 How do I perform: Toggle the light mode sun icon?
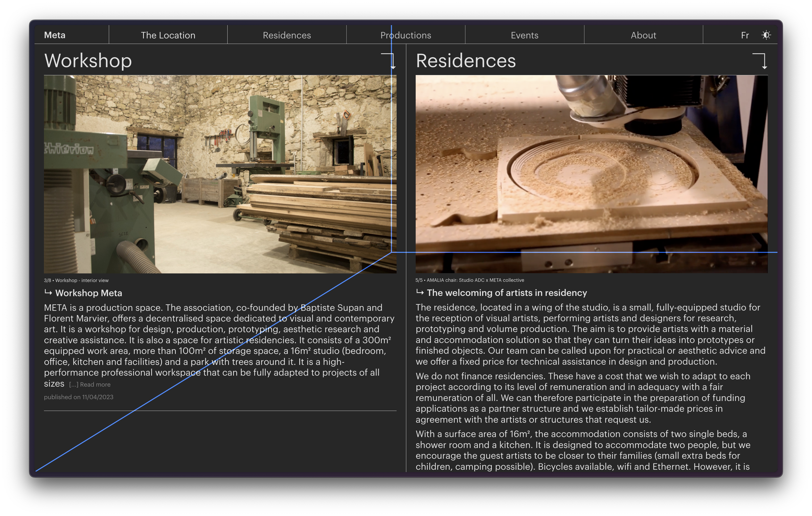(766, 34)
